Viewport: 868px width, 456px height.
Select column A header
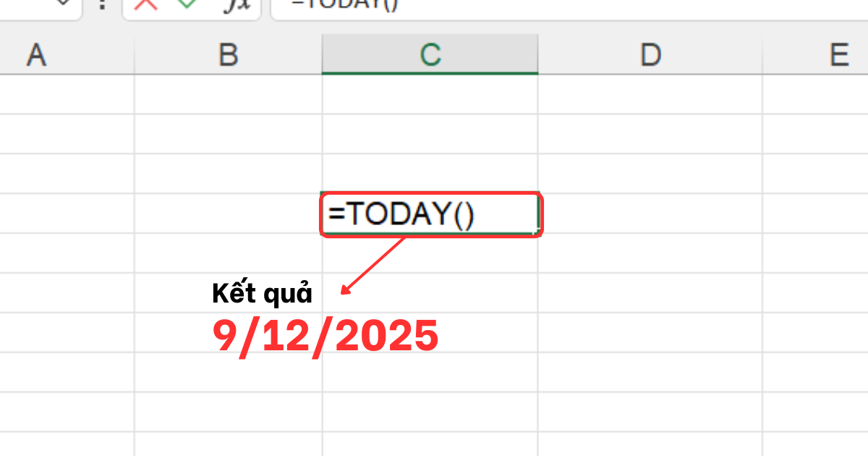coord(36,55)
